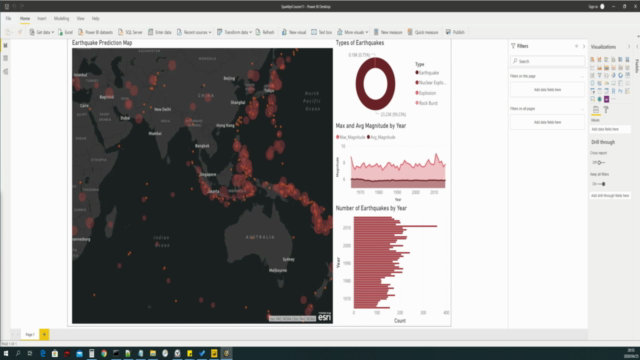
Task: Import data from Excel
Action: click(x=65, y=32)
